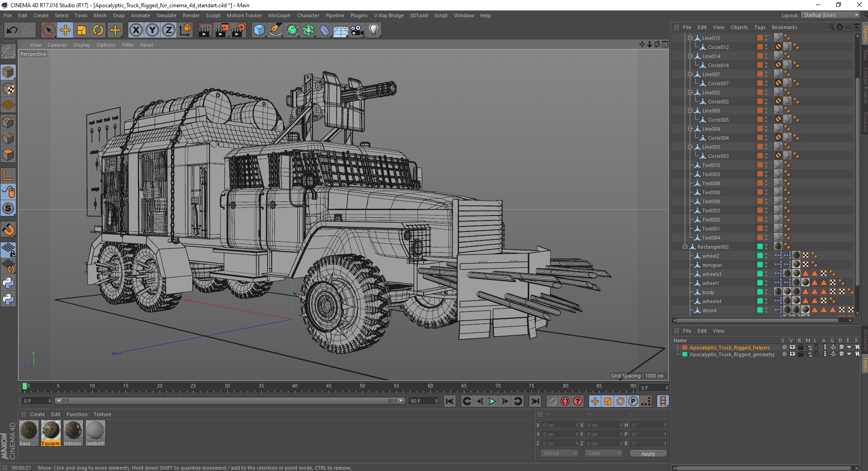Screen dimensions: 868x471
Task: Collapse the Rectangle002 tree node
Action: 685,247
